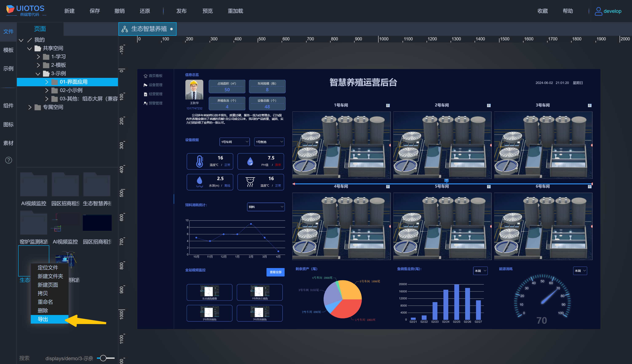Select 1号车间 from equipment dropdown
The image size is (632, 364).
[233, 141]
